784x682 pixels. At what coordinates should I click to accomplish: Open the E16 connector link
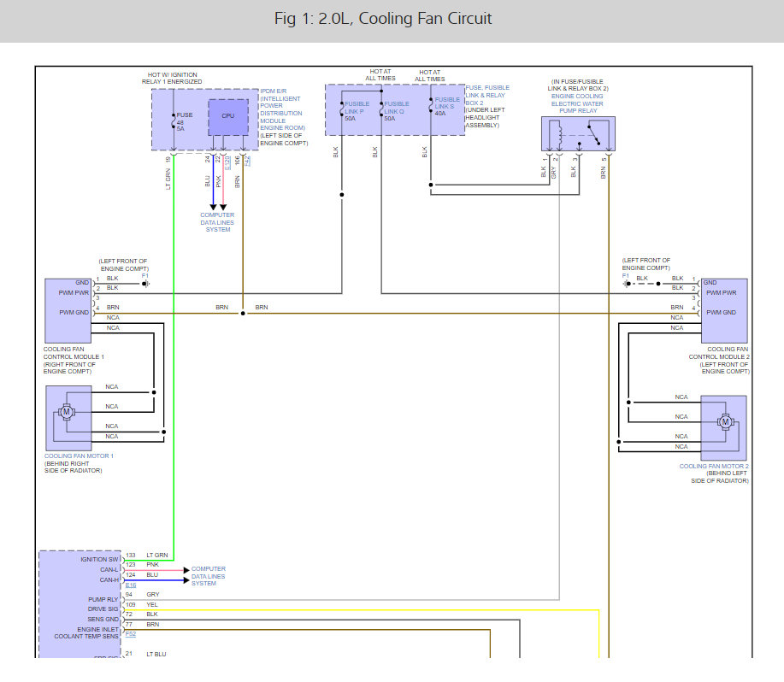coord(131,585)
